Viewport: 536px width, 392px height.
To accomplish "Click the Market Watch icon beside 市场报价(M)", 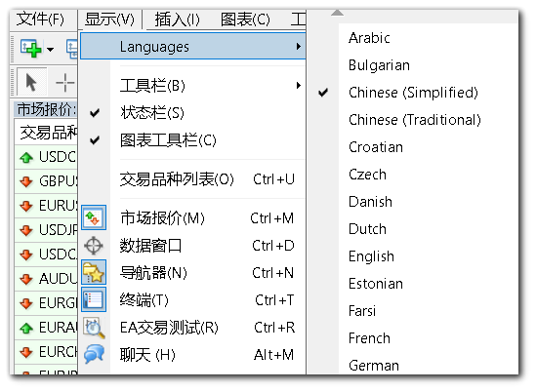I will (94, 217).
